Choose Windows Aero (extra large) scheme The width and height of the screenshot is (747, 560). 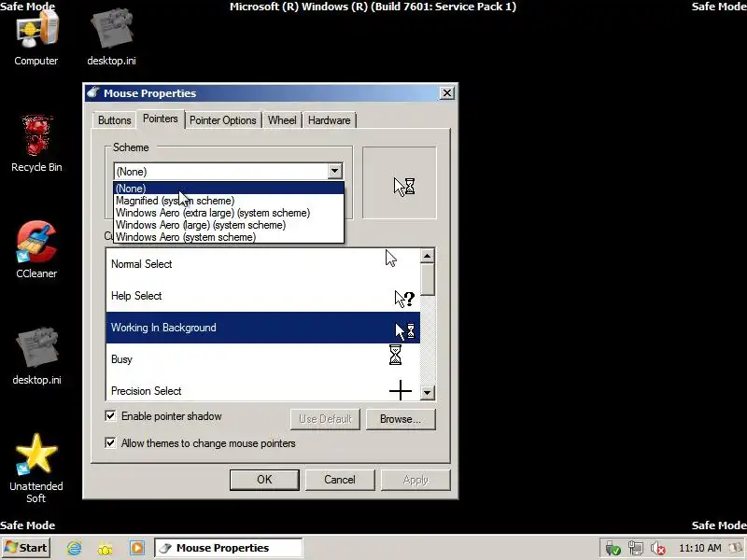229,213
